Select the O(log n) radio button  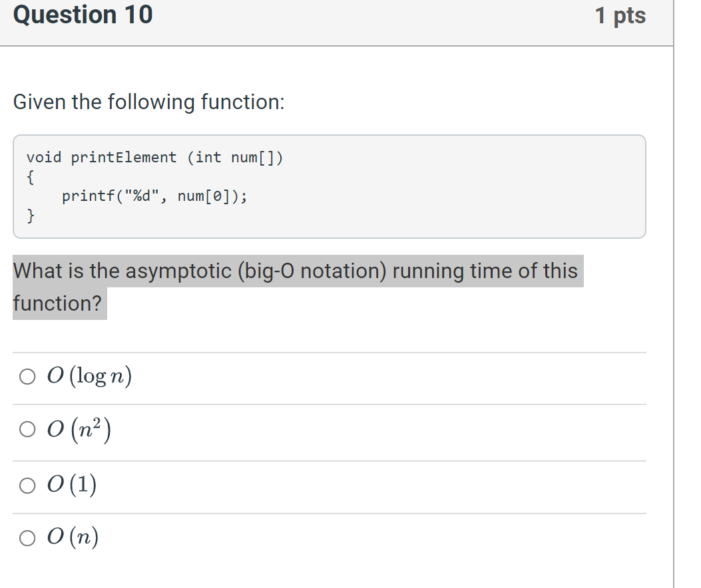(28, 377)
